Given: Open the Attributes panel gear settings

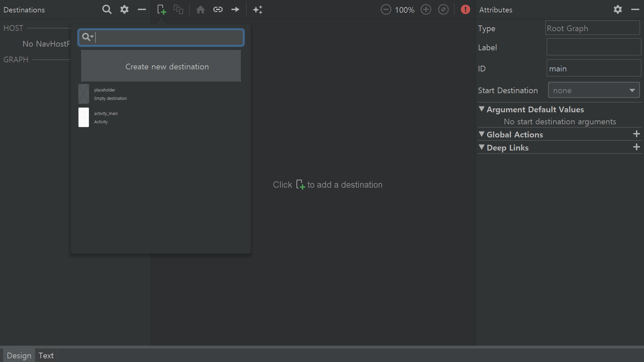Looking at the screenshot, I should click(x=618, y=10).
